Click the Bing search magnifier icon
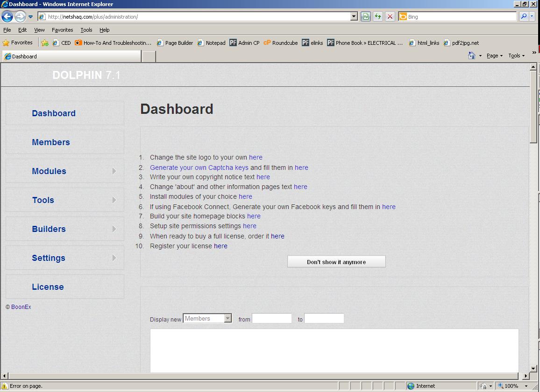Screen dimensions: 540x392 tap(524, 17)
